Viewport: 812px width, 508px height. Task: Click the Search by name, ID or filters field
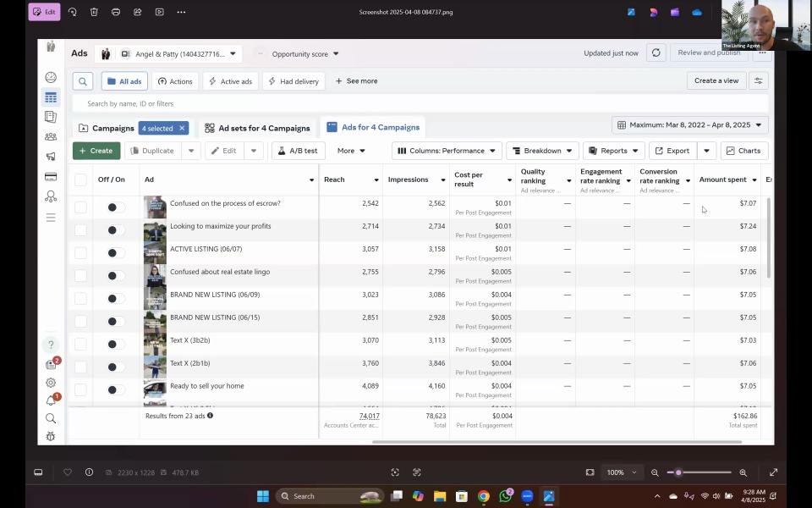[x=420, y=103]
